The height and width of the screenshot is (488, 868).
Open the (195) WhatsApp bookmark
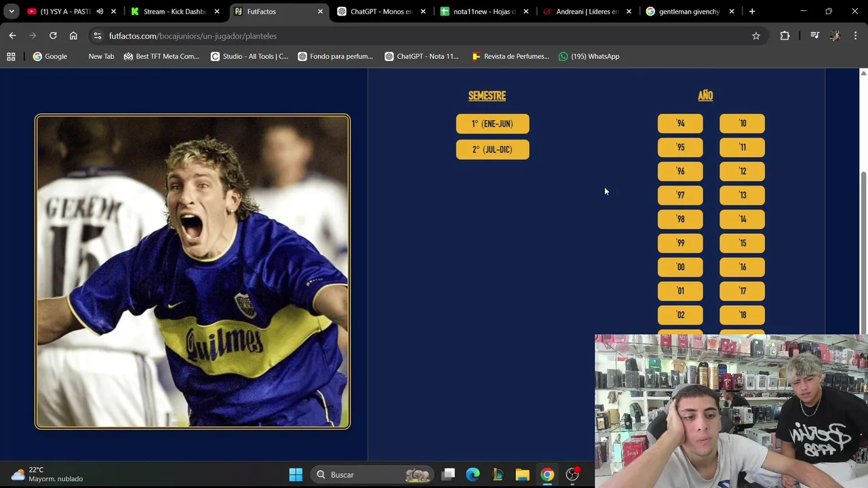[589, 56]
